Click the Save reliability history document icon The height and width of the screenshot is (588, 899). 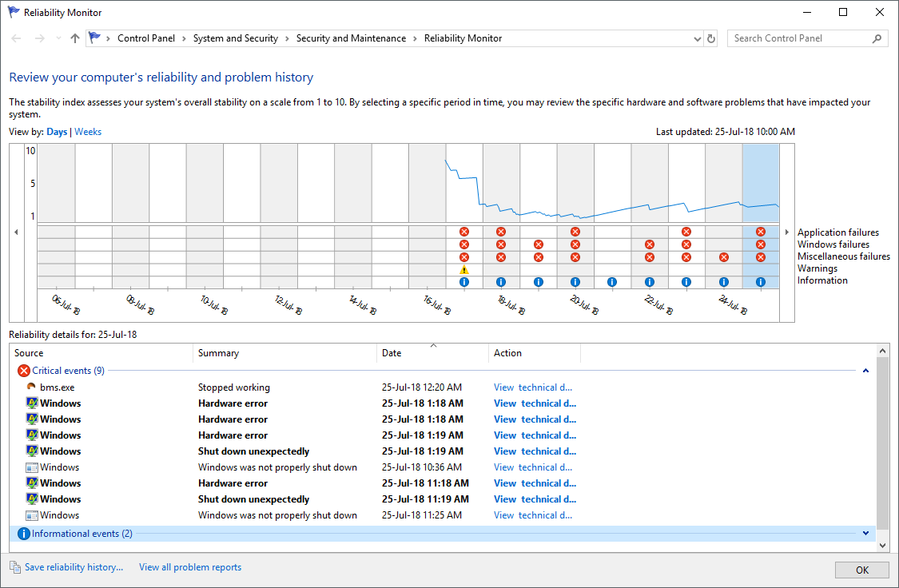(x=15, y=566)
